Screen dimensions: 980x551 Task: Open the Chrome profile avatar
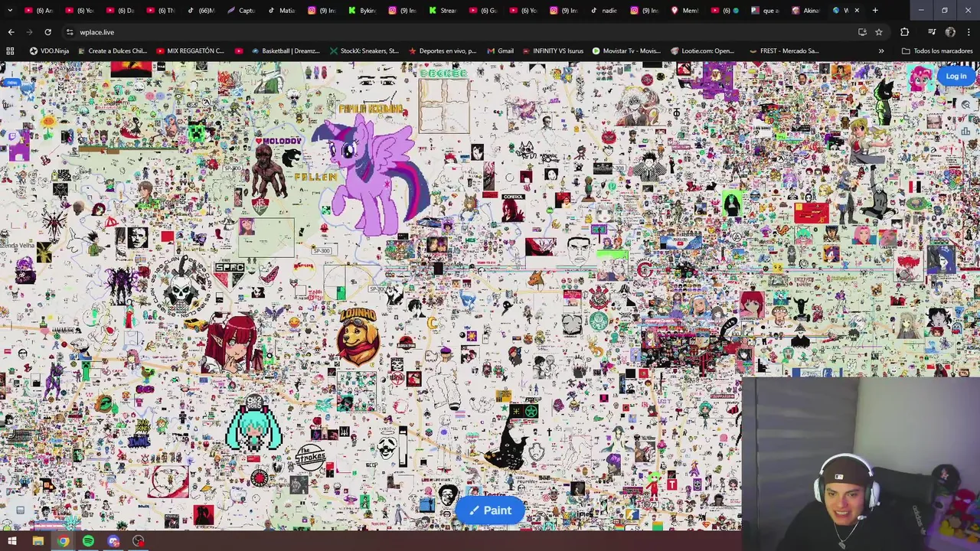click(950, 32)
